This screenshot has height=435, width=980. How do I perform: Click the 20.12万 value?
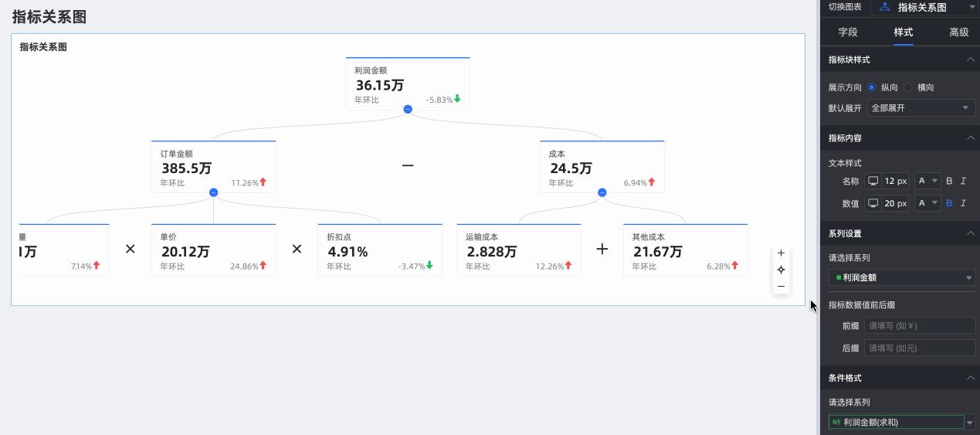click(x=185, y=252)
